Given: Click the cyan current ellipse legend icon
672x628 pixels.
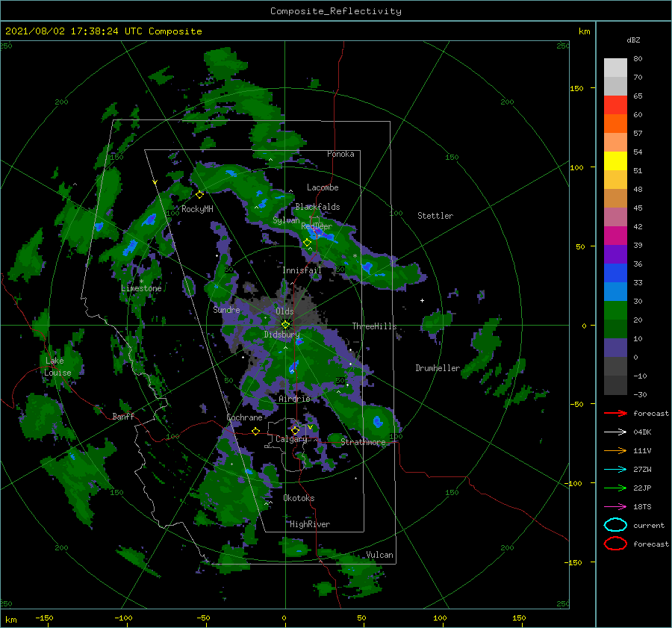Looking at the screenshot, I should (615, 525).
